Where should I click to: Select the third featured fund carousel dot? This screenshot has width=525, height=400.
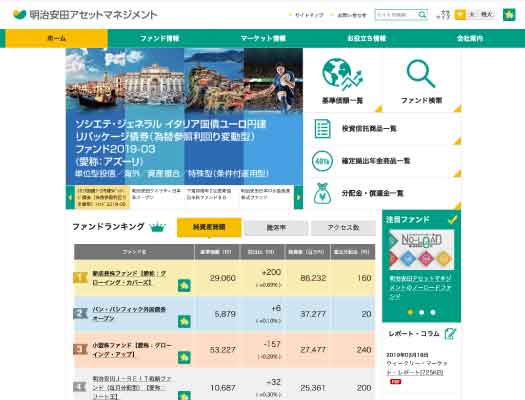point(433,312)
